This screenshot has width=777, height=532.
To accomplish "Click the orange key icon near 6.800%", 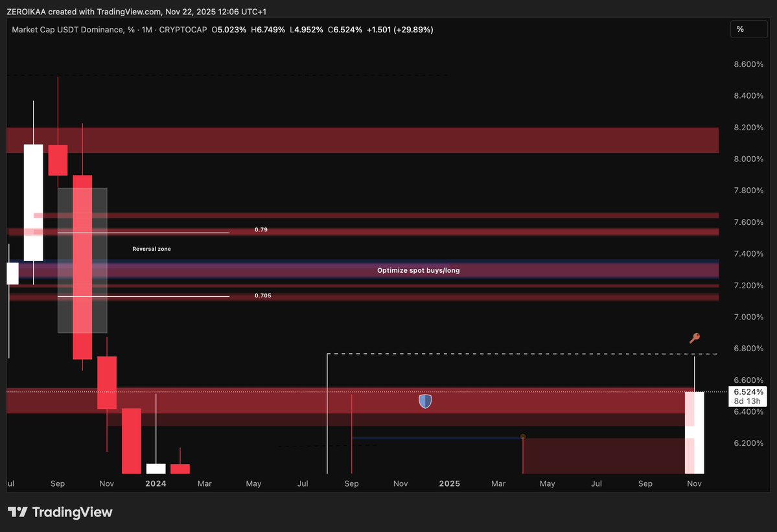I will pos(695,338).
